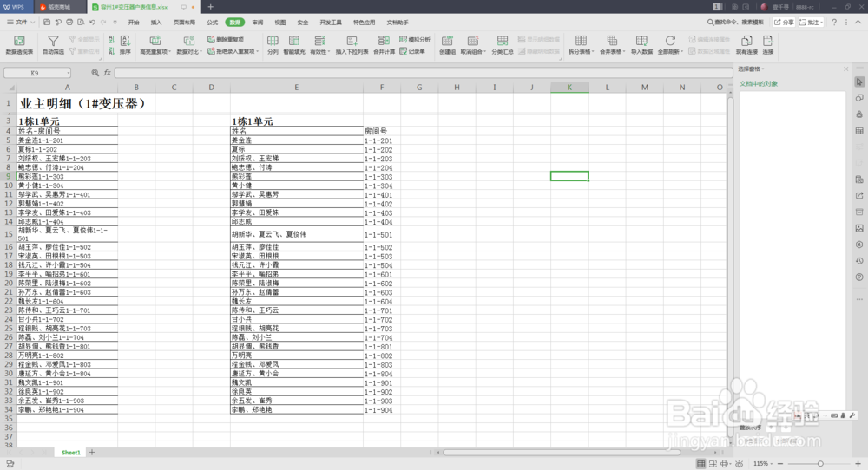This screenshot has width=868, height=470.
Task: Click the print preview icon
Action: (x=81, y=23)
